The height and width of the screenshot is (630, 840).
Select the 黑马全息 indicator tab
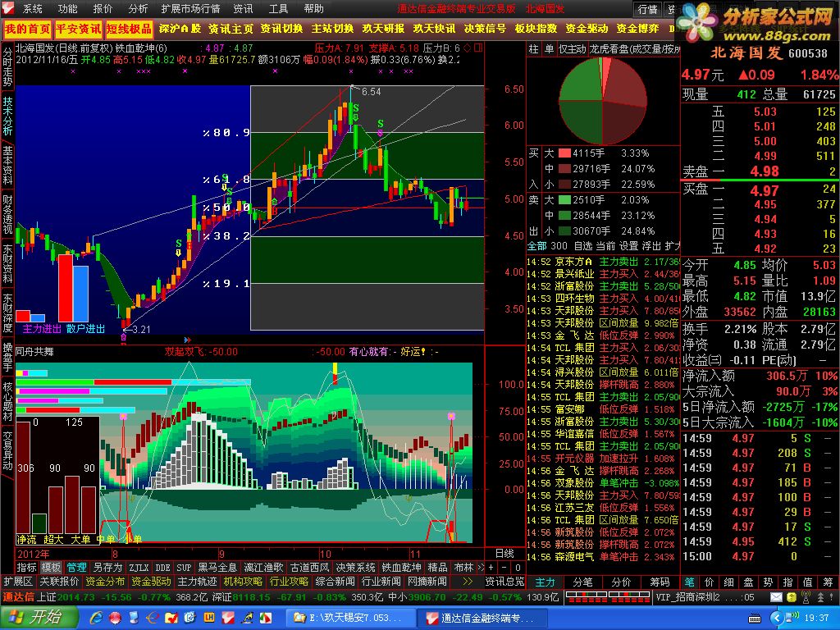pyautogui.click(x=217, y=568)
